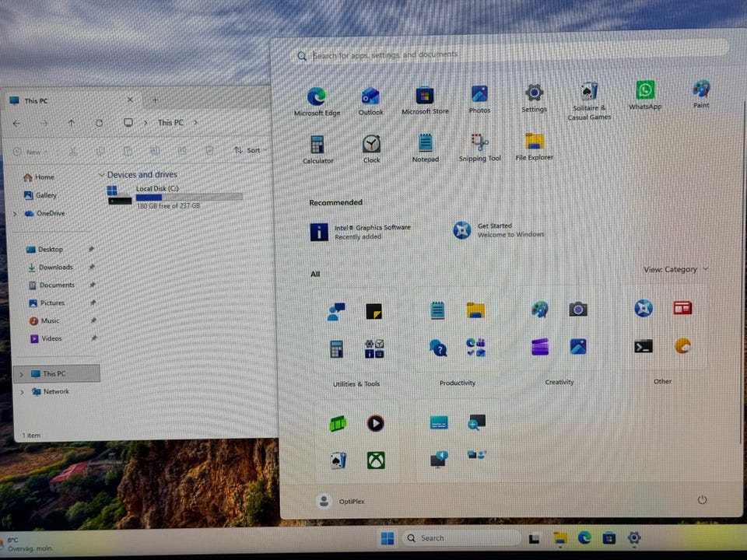Open Clipchamp icon in Creativity group
Image resolution: width=747 pixels, height=560 pixels.
pyautogui.click(x=540, y=347)
